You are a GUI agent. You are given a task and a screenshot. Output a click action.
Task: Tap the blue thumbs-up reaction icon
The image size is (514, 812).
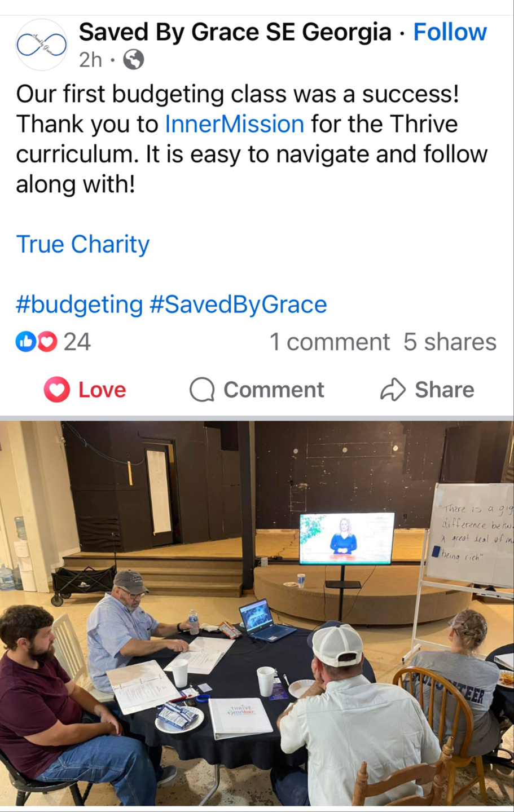[26, 341]
